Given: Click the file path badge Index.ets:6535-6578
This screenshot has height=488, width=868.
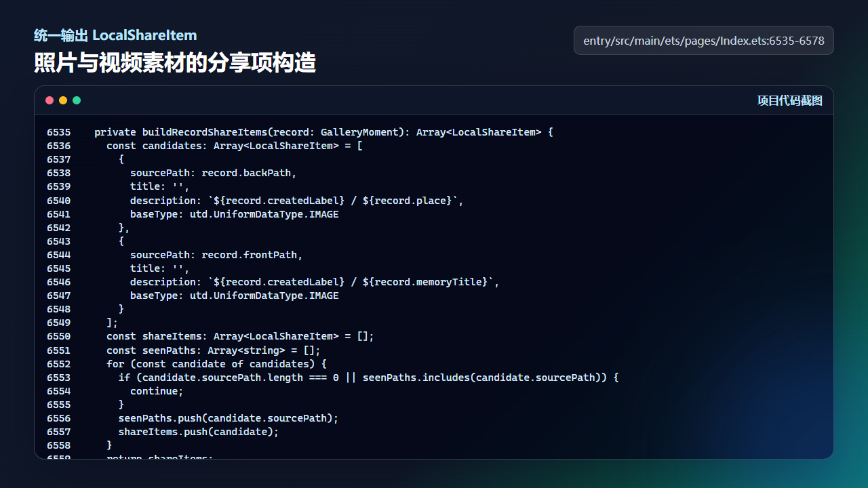Looking at the screenshot, I should point(704,41).
